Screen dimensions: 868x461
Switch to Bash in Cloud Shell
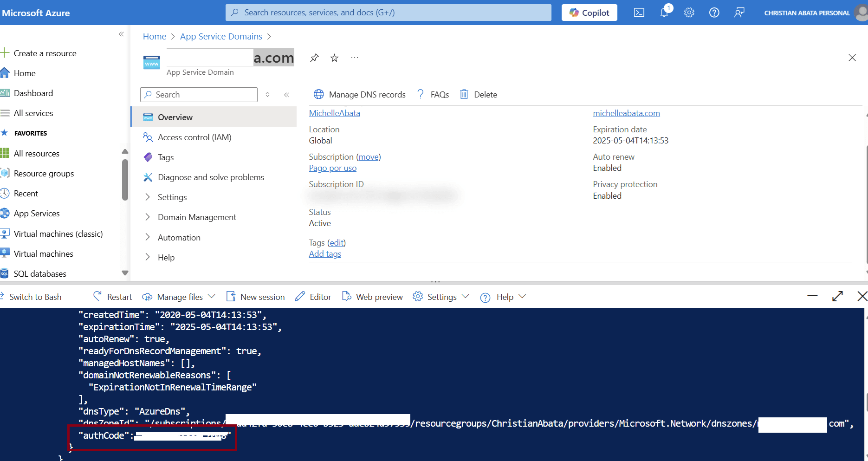pos(31,297)
